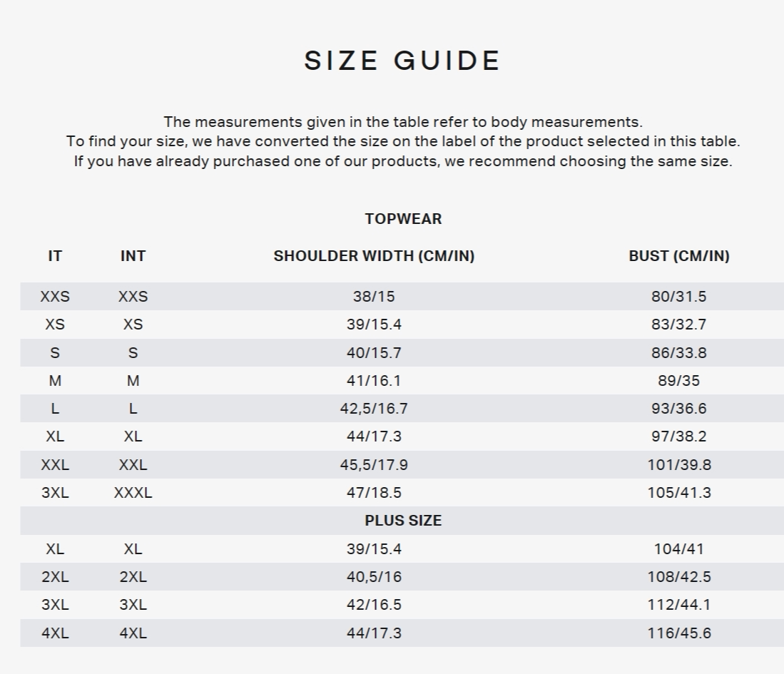Click the 83/32.7 bust measurement

coord(679,325)
